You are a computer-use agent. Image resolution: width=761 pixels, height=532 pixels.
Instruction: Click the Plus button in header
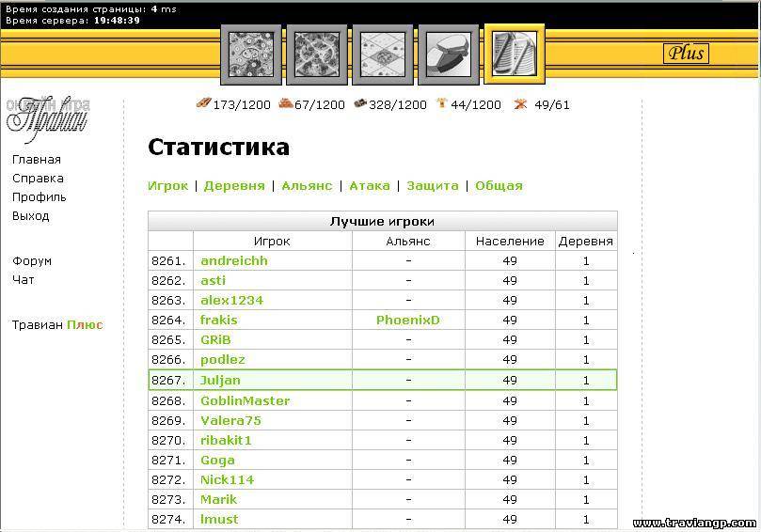pyautogui.click(x=686, y=53)
